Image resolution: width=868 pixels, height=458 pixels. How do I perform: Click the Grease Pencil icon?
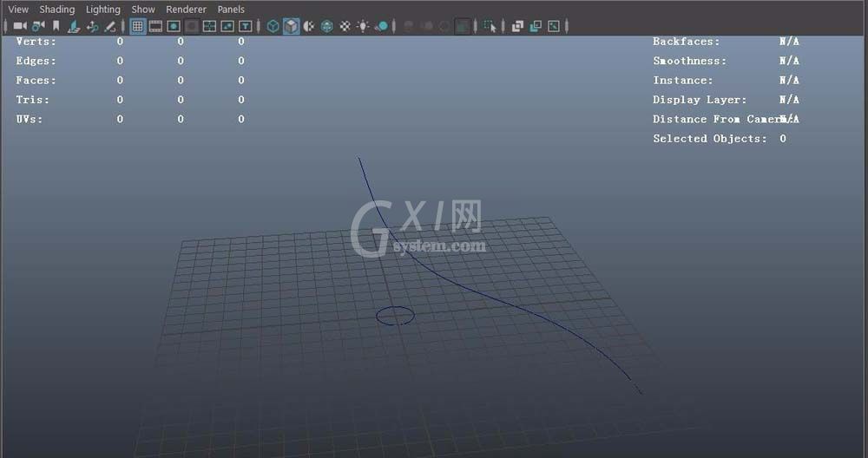tap(110, 26)
